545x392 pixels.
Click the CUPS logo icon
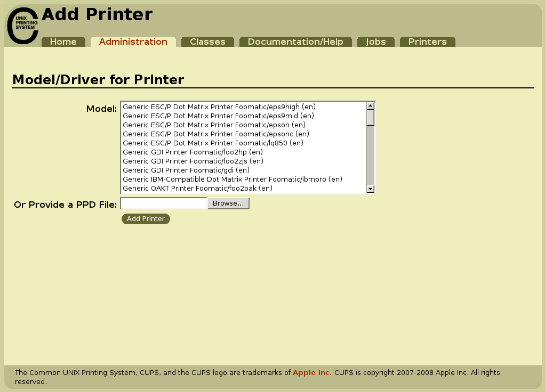(22, 24)
